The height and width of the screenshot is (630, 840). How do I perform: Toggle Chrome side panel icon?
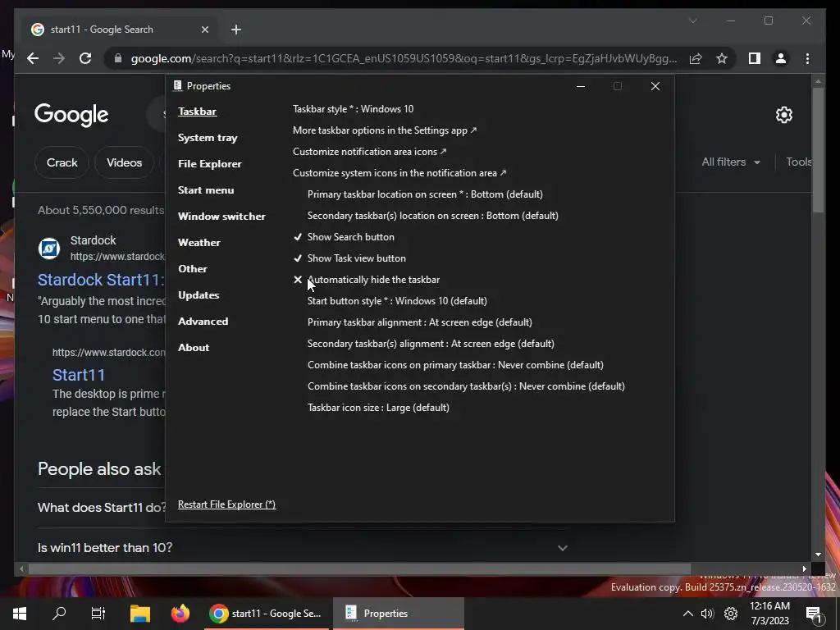[755, 58]
